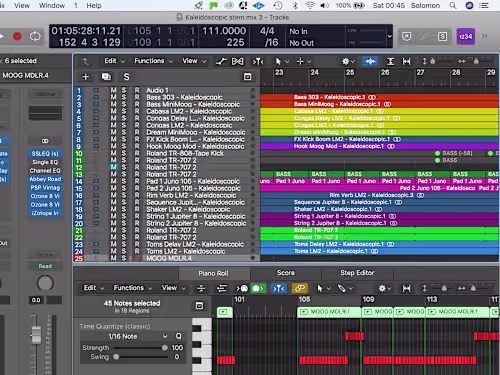The width and height of the screenshot is (500, 375).
Task: Unmute the Roland TR-707 2 track 12
Action: pyautogui.click(x=114, y=167)
